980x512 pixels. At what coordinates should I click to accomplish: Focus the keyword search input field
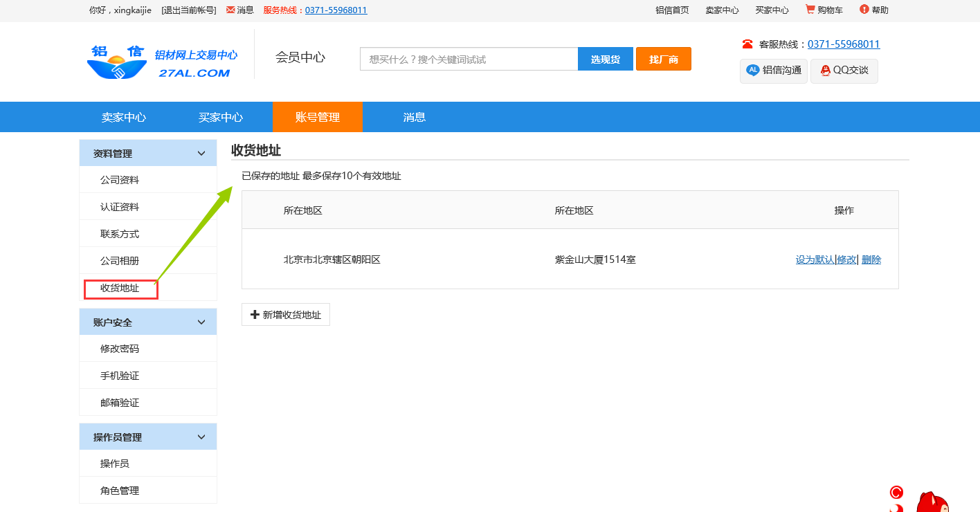469,60
